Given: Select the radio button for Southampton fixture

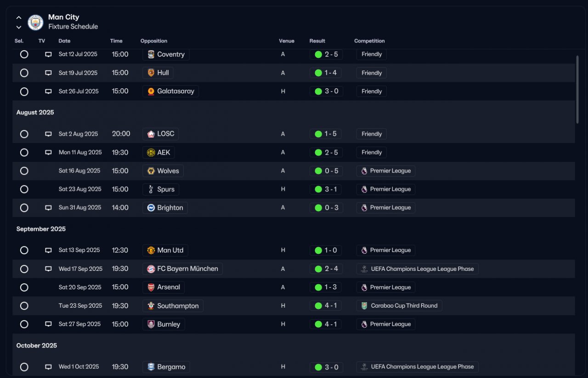Looking at the screenshot, I should coord(24,306).
